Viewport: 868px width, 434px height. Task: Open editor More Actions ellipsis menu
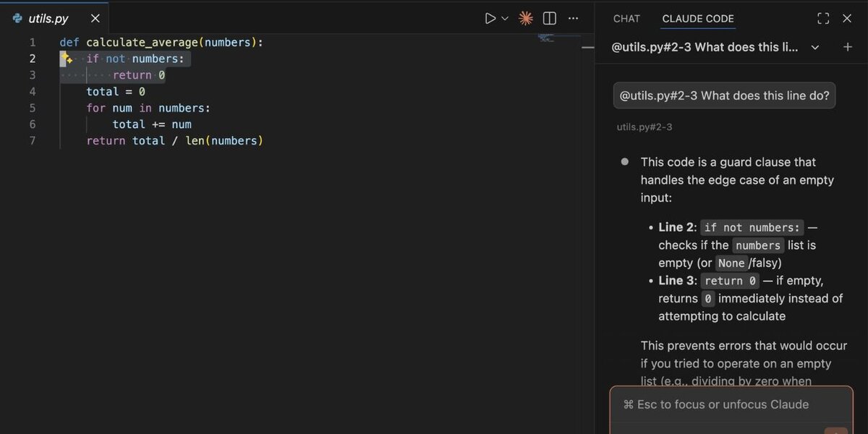click(573, 18)
